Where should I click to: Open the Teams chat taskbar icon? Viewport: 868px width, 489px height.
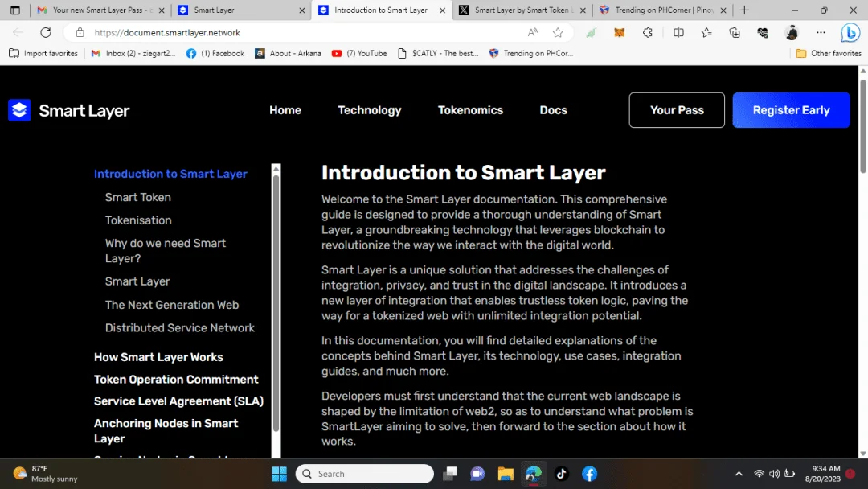point(477,474)
